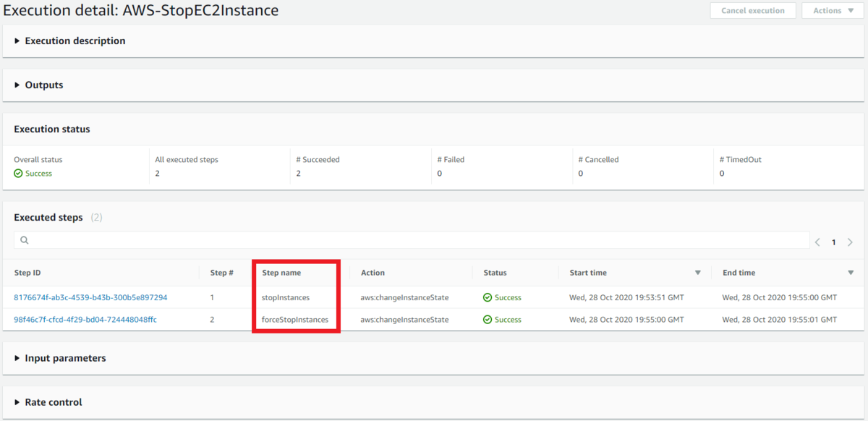Expand the Execution description section
Screen dimensions: 868x421
(x=70, y=41)
